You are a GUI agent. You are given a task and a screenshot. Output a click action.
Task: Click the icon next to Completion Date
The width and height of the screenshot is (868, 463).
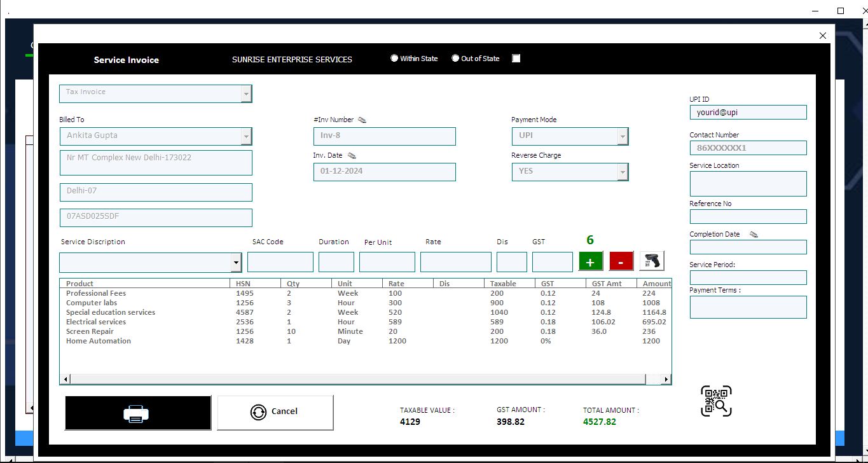click(754, 234)
